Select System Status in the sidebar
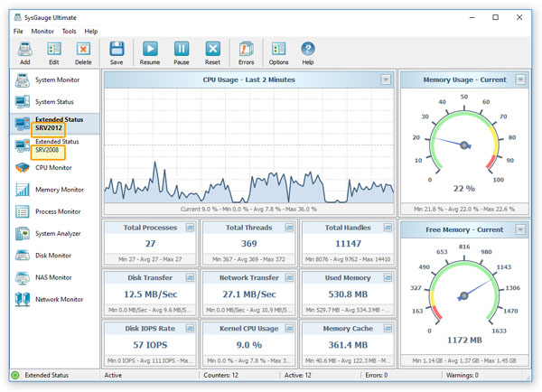This screenshot has height=392, width=542. (54, 102)
